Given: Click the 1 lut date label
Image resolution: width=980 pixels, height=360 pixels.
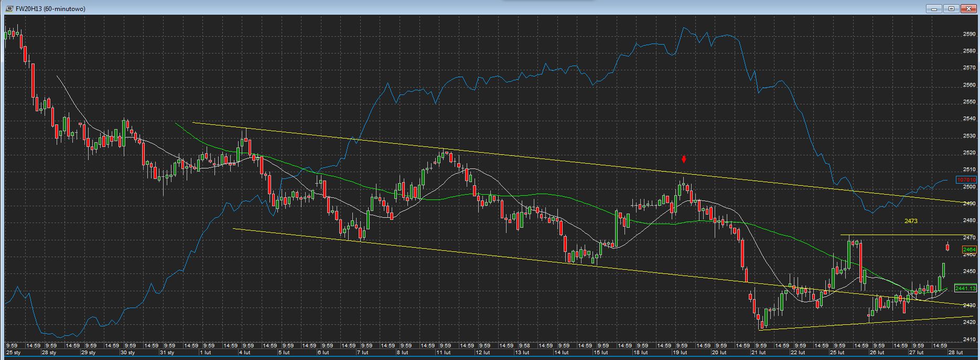Looking at the screenshot, I should 205,353.
